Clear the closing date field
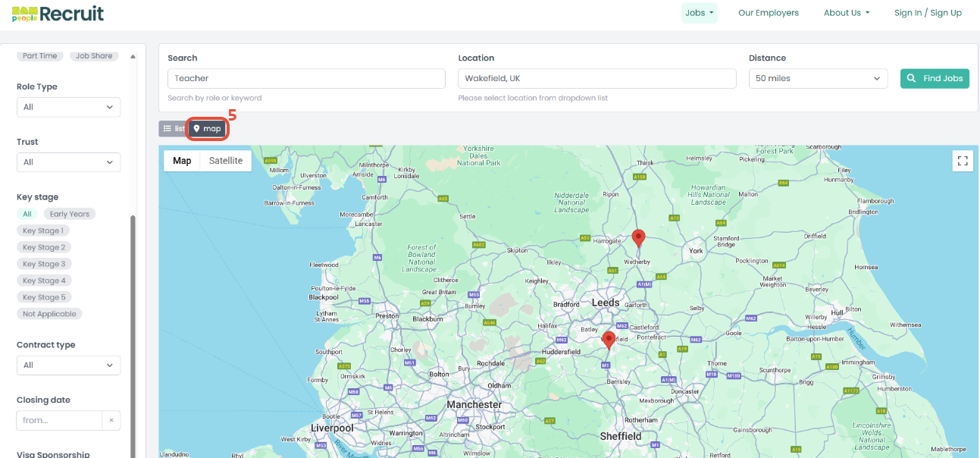The height and width of the screenshot is (458, 980). point(111,420)
